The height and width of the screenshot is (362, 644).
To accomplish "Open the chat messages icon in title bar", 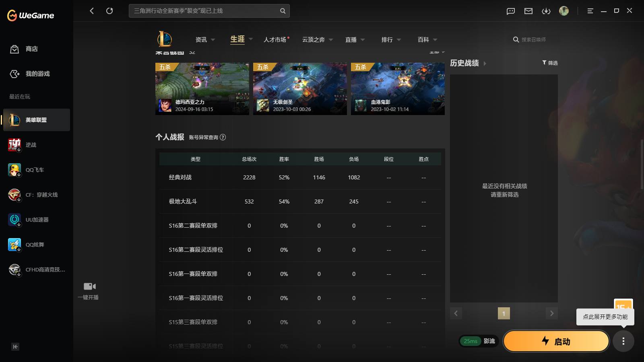I will point(511,11).
